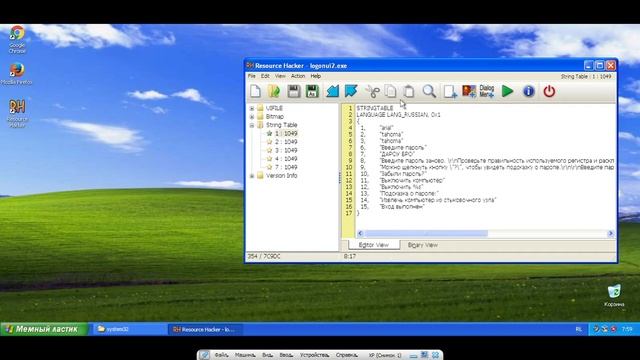This screenshot has height=360, width=640.
Task: Click the New blank script icon
Action: (256, 91)
